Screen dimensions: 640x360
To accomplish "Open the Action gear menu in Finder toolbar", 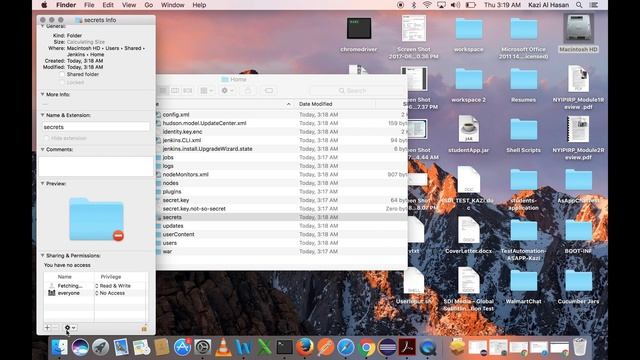I will tap(227, 91).
